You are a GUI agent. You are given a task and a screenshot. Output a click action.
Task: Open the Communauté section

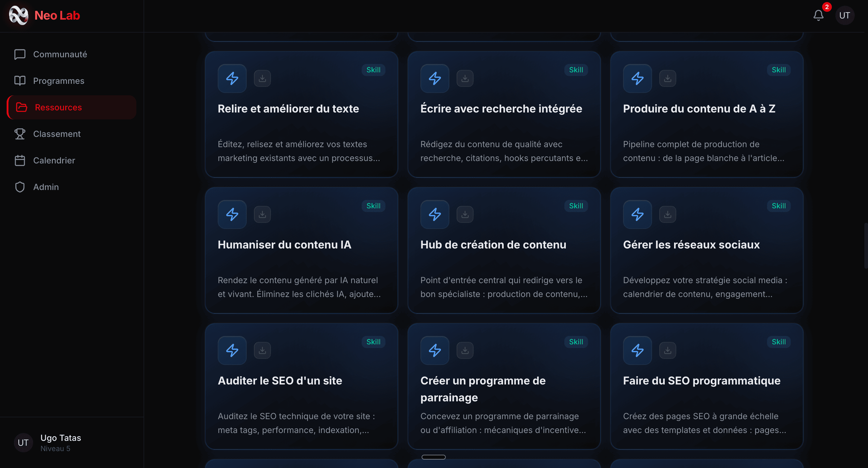point(60,54)
